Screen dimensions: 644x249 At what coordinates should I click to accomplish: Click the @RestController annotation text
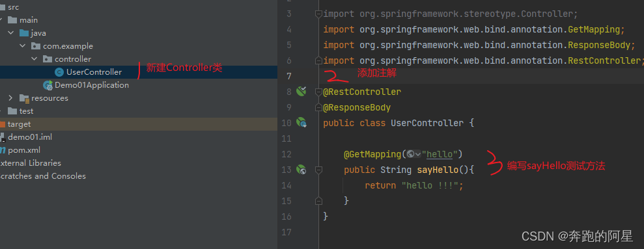pyautogui.click(x=362, y=92)
